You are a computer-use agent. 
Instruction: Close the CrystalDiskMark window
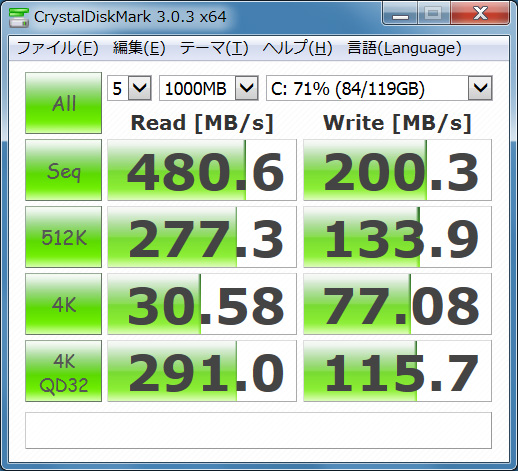click(480, 14)
